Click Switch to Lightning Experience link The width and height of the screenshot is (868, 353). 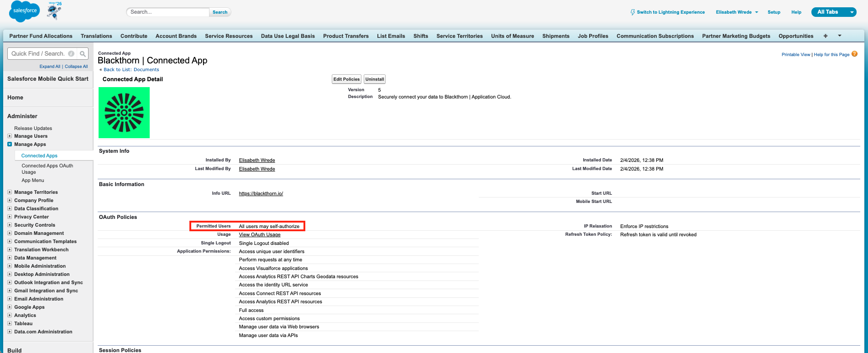point(671,12)
